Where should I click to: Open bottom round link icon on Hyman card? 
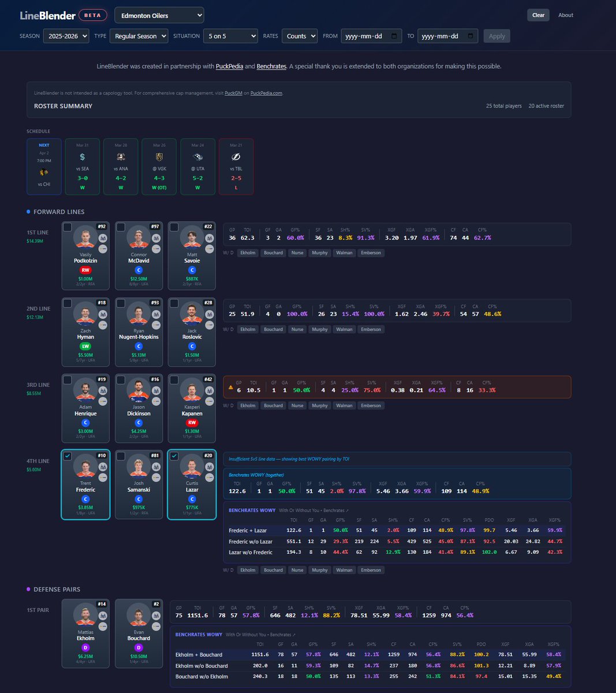[x=103, y=325]
